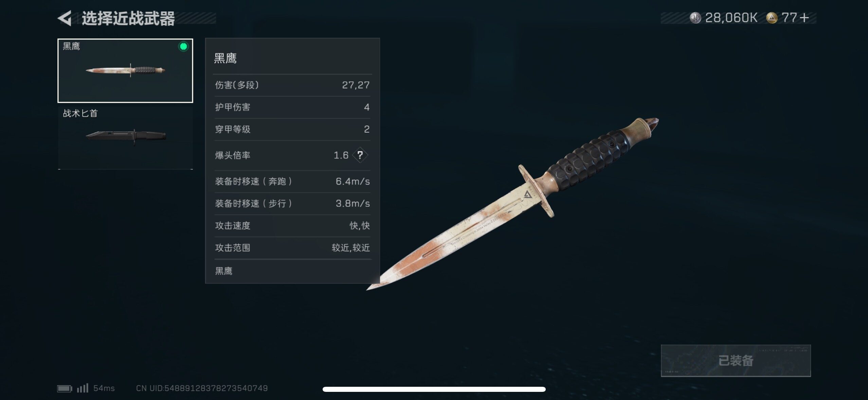Select the 黑鹰 knife card
868x400 pixels.
click(125, 71)
